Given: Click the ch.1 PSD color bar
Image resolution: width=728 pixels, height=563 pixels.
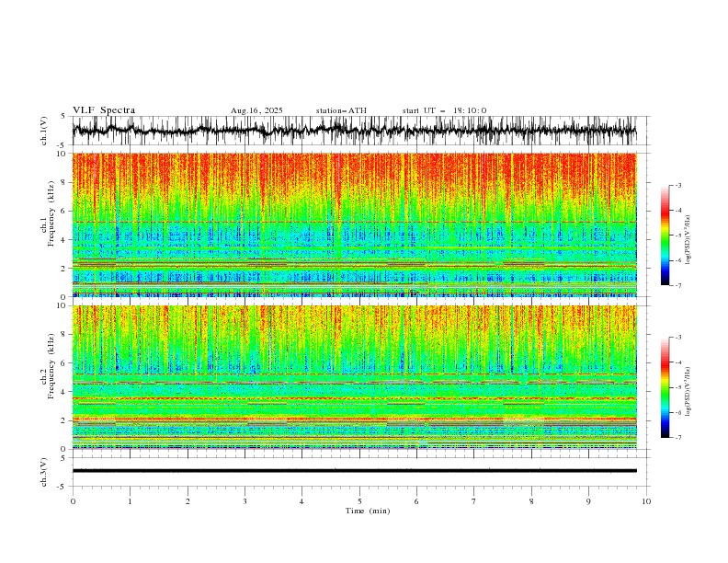Looking at the screenshot, I should click(665, 236).
